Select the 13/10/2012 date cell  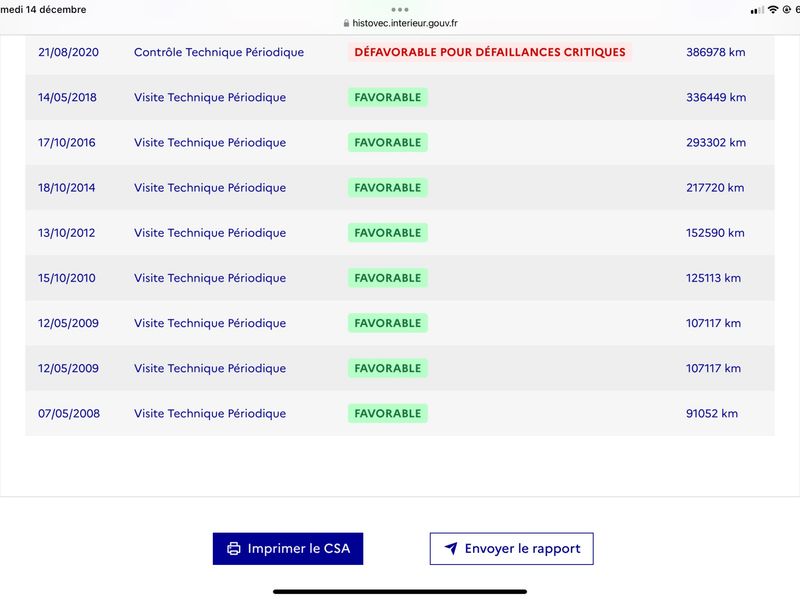point(66,233)
